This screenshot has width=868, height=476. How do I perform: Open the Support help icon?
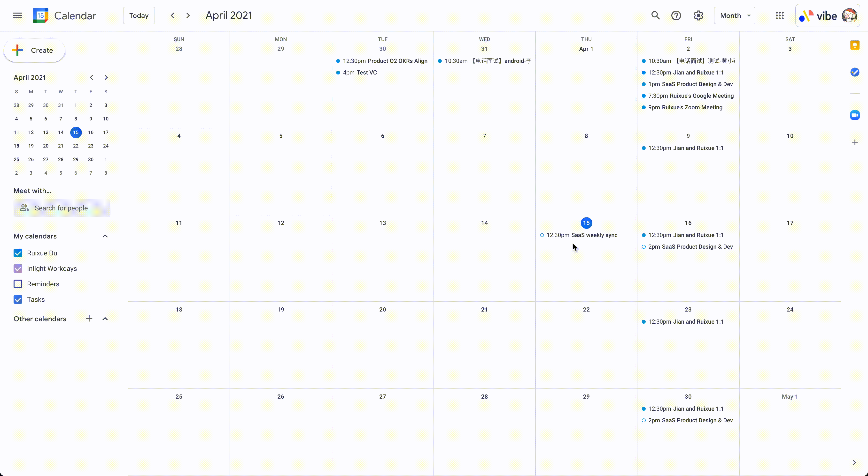(x=677, y=15)
